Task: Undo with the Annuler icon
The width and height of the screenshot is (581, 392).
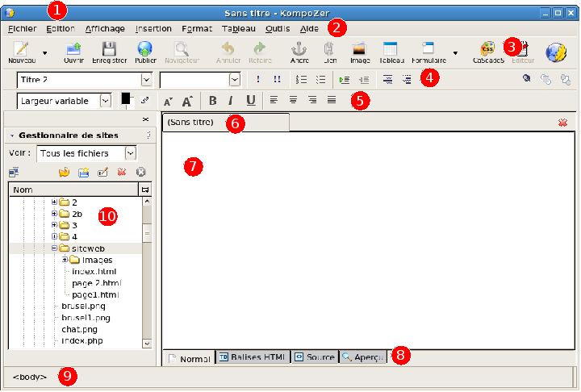Action: (228, 52)
